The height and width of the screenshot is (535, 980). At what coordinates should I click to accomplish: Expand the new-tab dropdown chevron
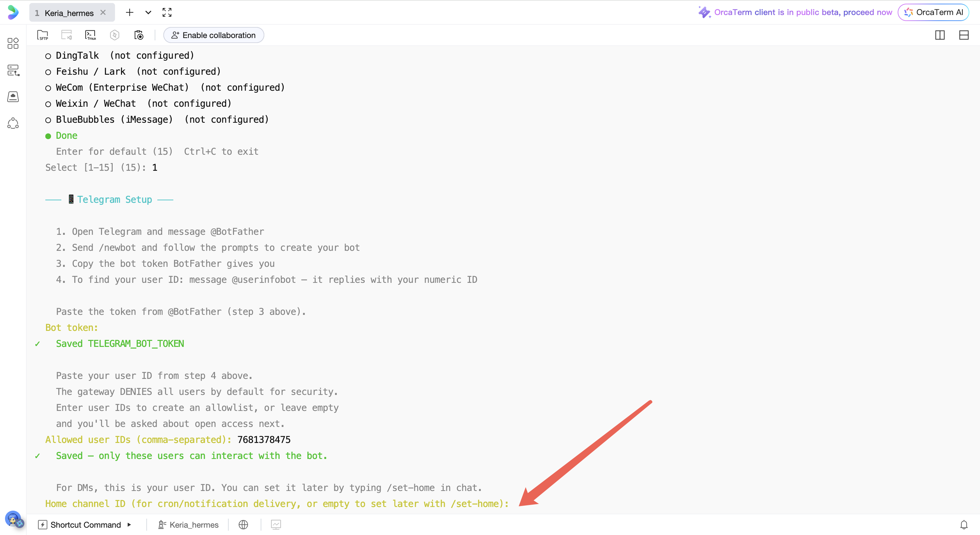pyautogui.click(x=148, y=13)
